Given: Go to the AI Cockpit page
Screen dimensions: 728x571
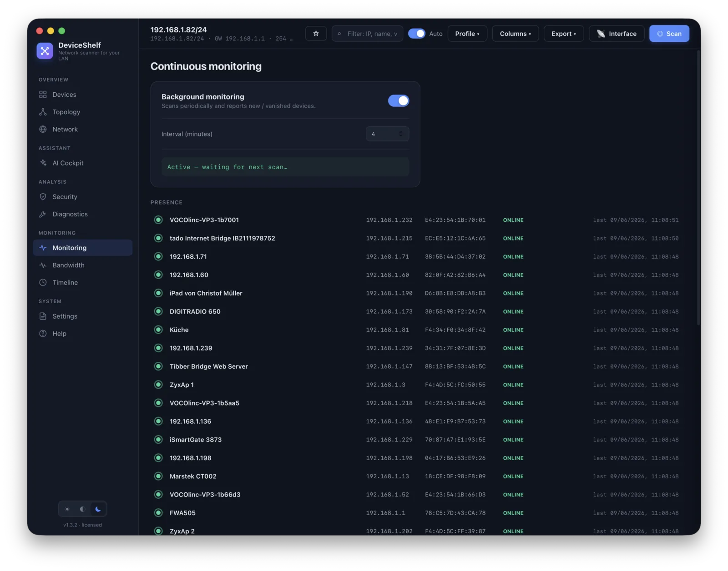Looking at the screenshot, I should tap(82, 163).
